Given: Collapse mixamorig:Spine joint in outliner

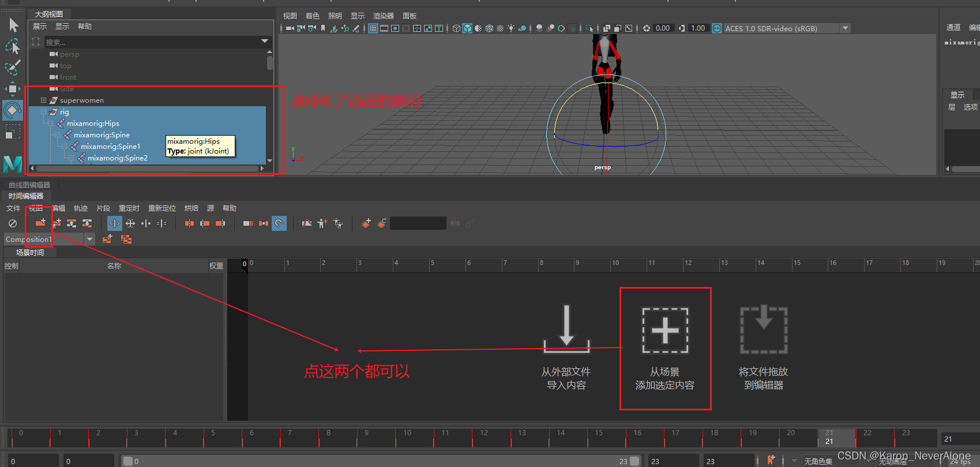Looking at the screenshot, I should coord(57,135).
